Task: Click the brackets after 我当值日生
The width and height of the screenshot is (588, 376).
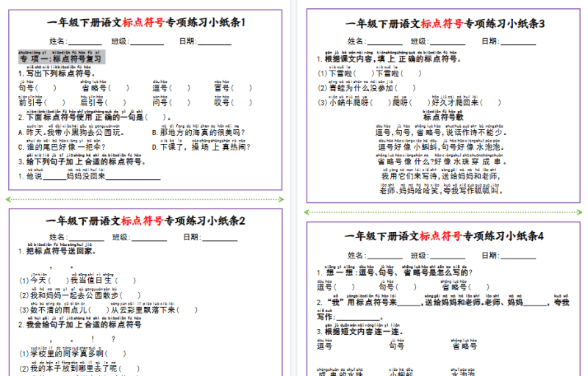Action: (x=125, y=281)
